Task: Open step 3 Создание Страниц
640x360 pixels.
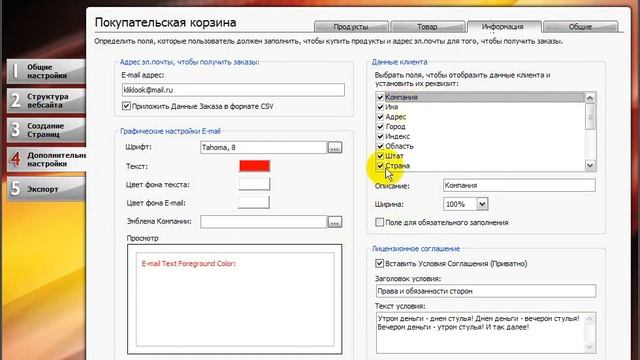Action: (46, 130)
